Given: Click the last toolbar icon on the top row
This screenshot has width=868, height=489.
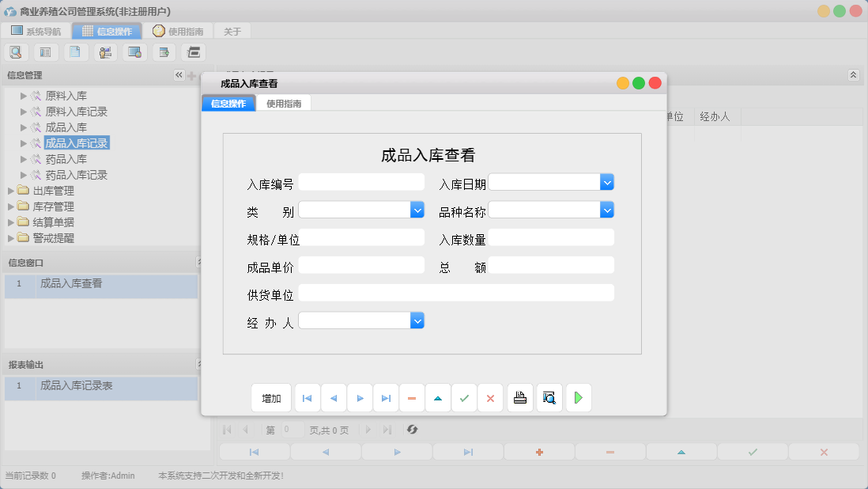Looking at the screenshot, I should pos(192,51).
